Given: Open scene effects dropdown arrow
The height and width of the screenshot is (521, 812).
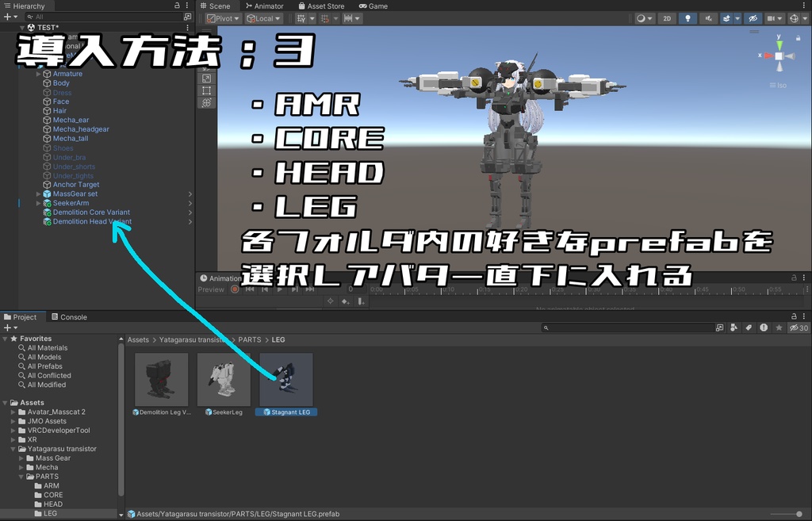Looking at the screenshot, I should tap(737, 19).
